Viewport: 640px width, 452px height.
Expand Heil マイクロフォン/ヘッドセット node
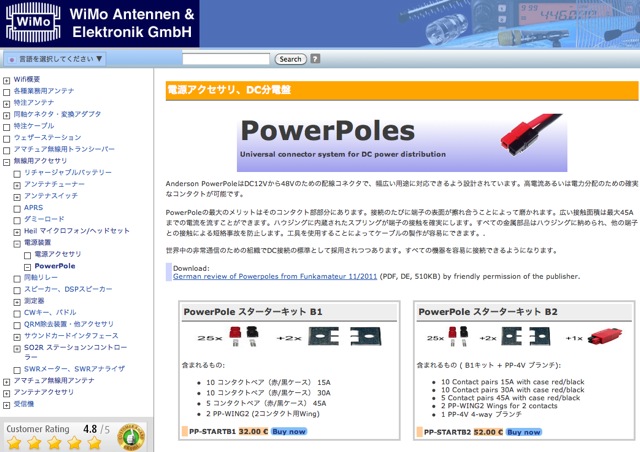click(17, 232)
